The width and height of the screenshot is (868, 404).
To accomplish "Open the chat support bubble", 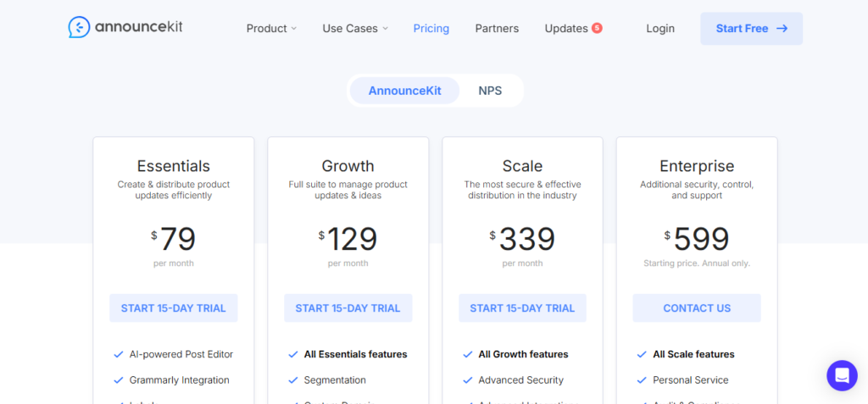I will click(842, 376).
